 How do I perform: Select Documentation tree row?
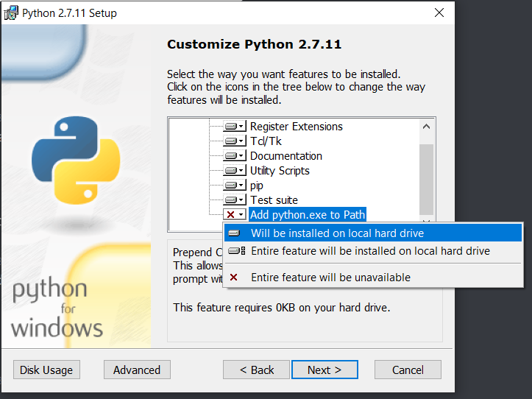click(x=286, y=156)
